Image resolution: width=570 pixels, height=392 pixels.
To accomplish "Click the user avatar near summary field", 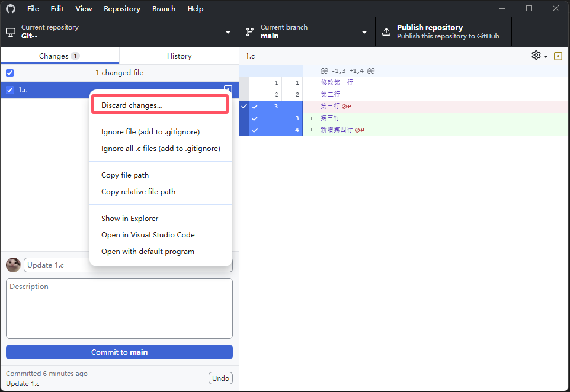I will point(13,265).
